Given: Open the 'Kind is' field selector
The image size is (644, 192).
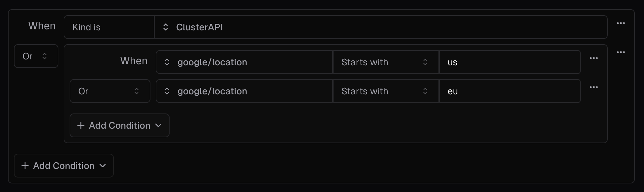Looking at the screenshot, I should [x=109, y=27].
